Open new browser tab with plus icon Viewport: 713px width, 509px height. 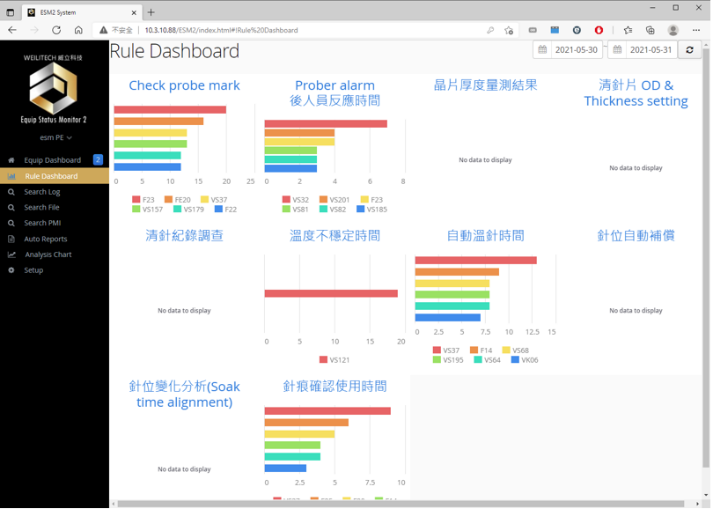pos(151,12)
